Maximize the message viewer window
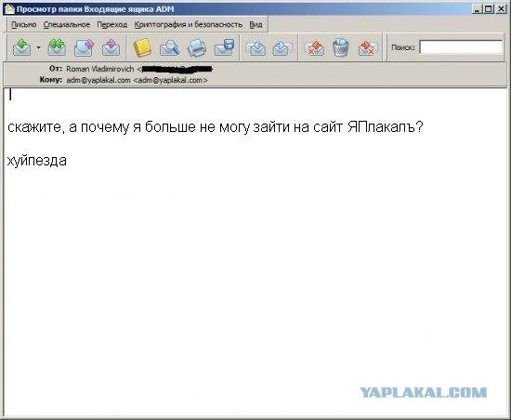Image resolution: width=511 pixels, height=420 pixels. pyautogui.click(x=488, y=9)
